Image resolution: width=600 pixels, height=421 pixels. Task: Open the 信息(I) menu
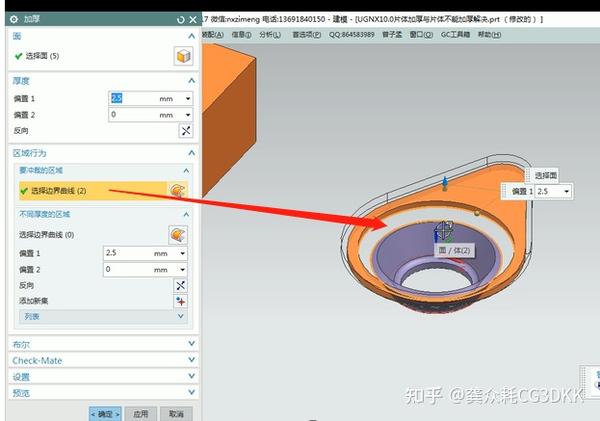241,35
